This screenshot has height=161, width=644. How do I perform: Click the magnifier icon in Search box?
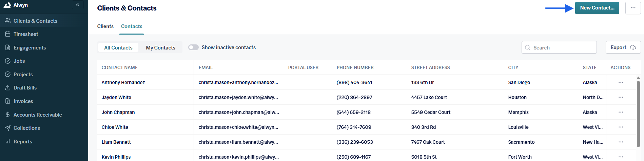(x=527, y=47)
